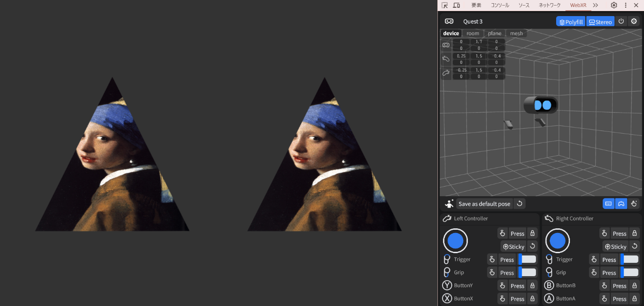The height and width of the screenshot is (306, 644).
Task: Lock the ButtonX press
Action: tap(532, 298)
